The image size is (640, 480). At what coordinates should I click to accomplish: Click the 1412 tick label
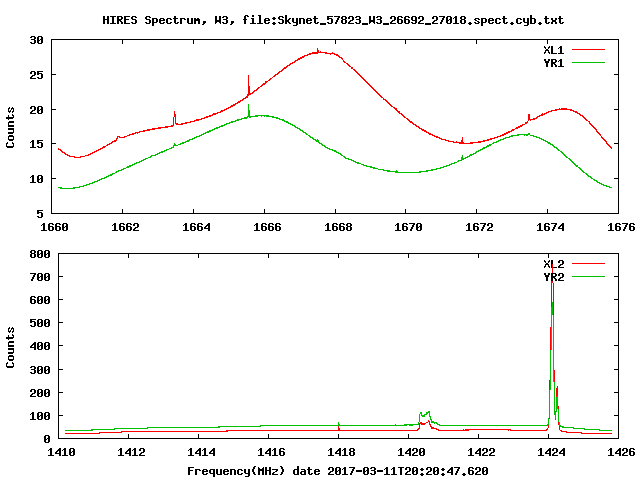131,452
